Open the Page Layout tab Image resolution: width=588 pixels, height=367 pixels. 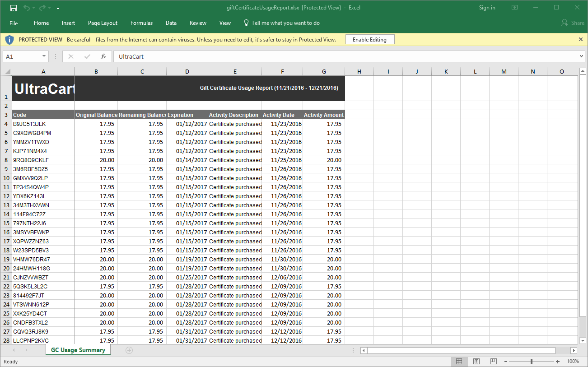point(103,23)
